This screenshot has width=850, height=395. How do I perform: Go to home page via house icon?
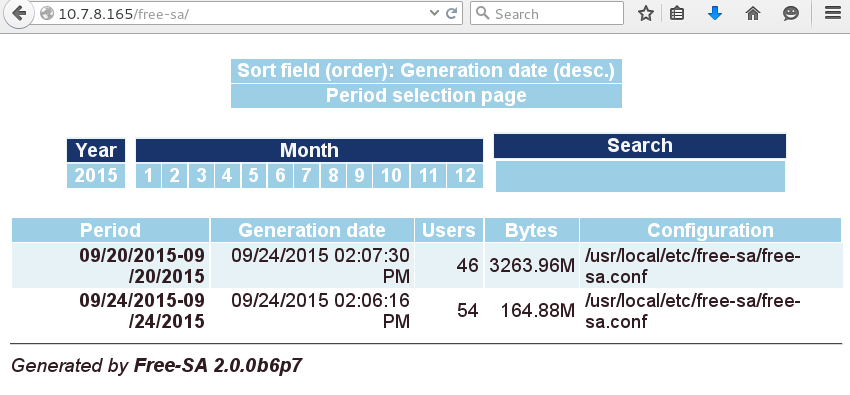(753, 14)
